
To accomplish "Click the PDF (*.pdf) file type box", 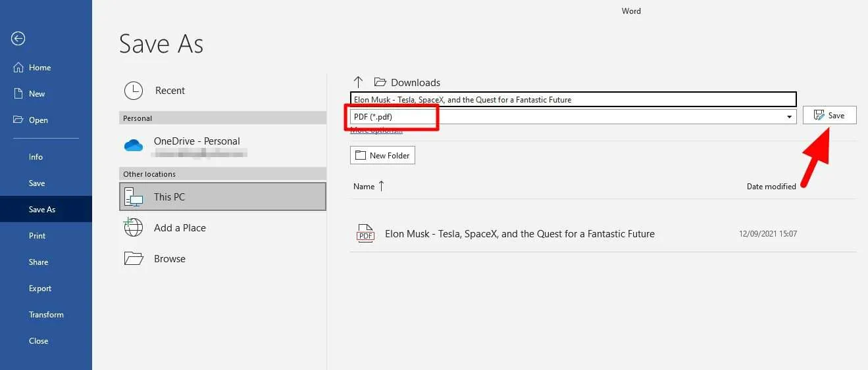I will (573, 116).
